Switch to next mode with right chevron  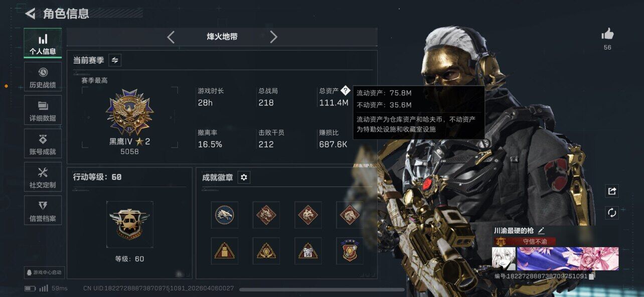[273, 37]
